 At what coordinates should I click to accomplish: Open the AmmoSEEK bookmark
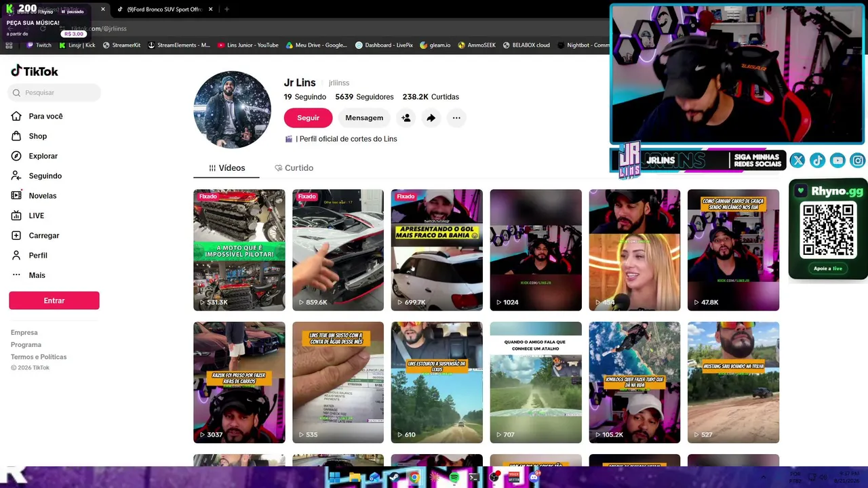point(477,45)
